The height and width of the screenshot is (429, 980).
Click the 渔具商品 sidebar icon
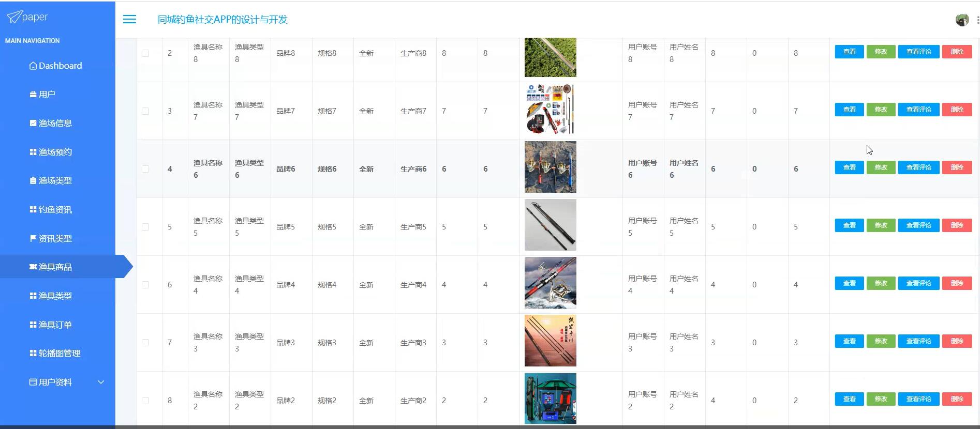click(33, 267)
